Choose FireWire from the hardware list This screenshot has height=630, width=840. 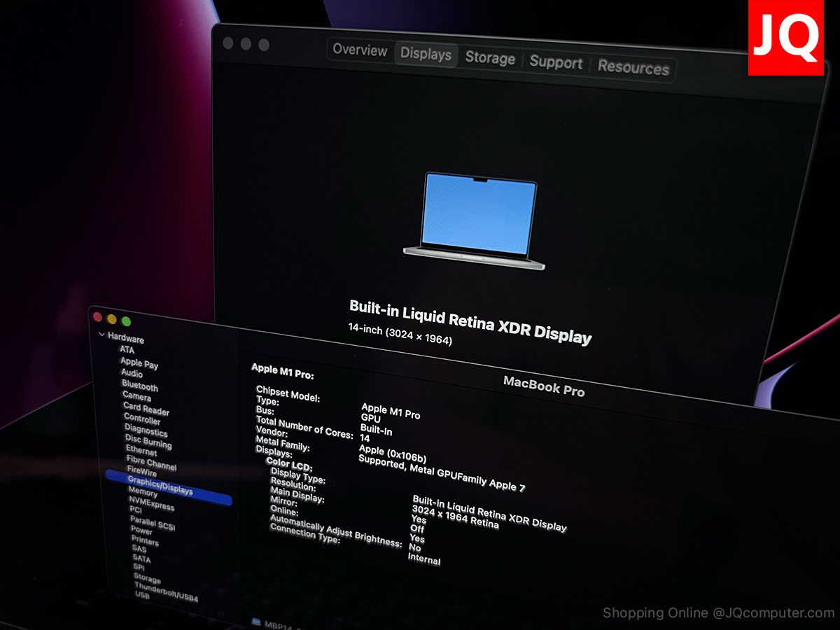click(142, 472)
